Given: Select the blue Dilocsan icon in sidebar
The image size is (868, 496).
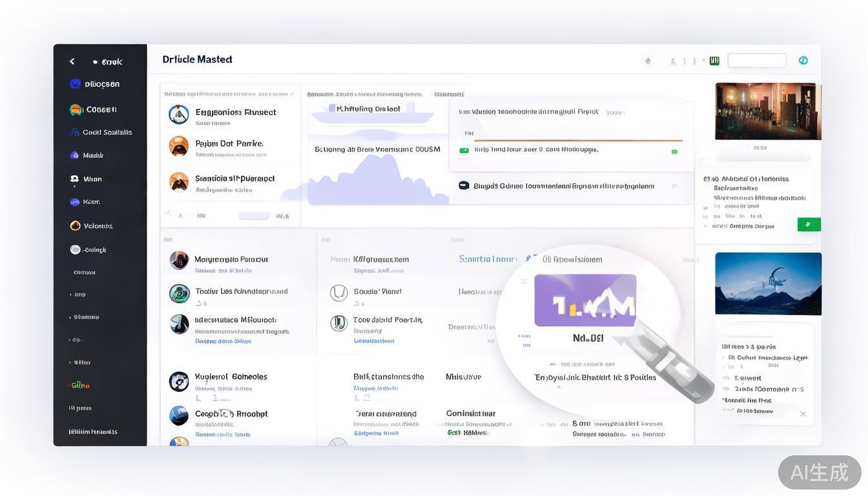Looking at the screenshot, I should 76,83.
